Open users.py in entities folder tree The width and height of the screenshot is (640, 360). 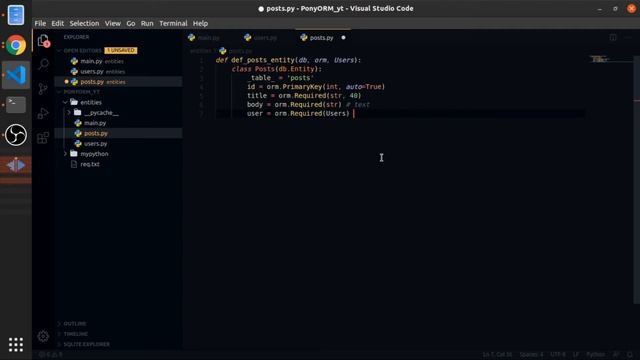pos(118,144)
